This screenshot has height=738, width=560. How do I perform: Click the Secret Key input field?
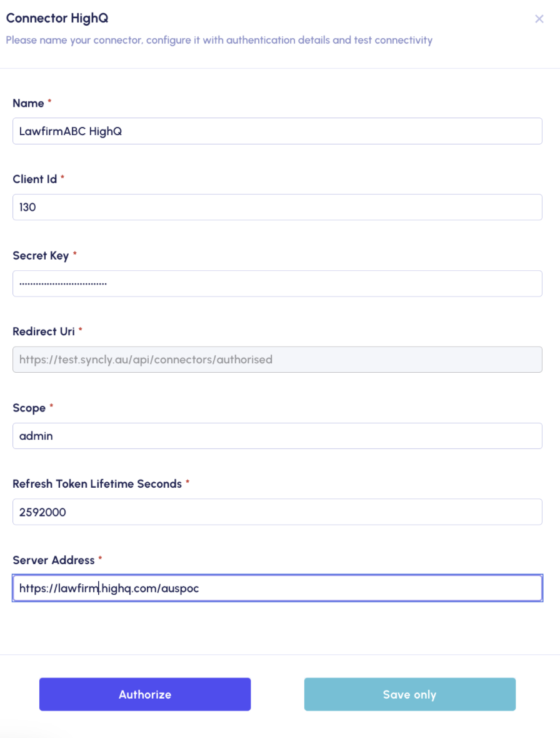277,283
